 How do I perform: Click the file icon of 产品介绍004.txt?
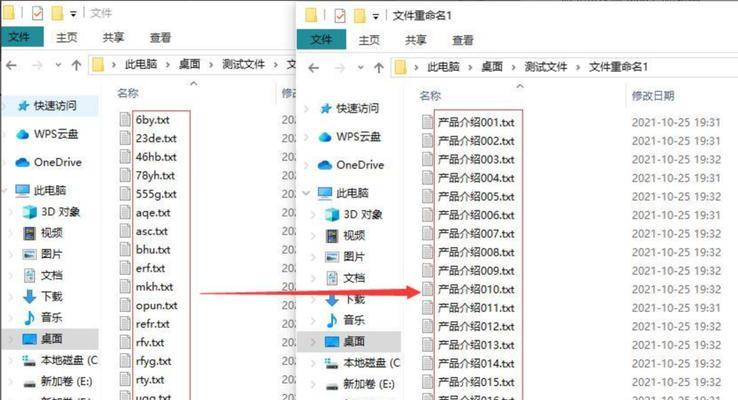[x=427, y=178]
